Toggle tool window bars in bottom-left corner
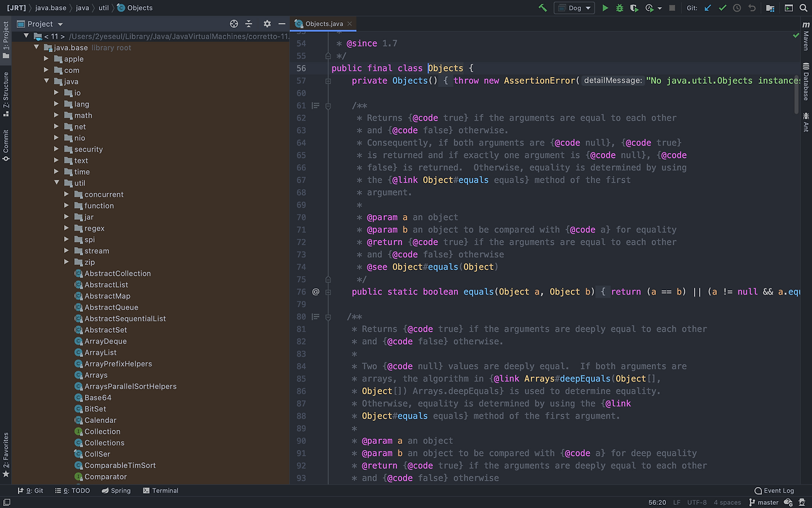812x508 pixels. coord(6,502)
